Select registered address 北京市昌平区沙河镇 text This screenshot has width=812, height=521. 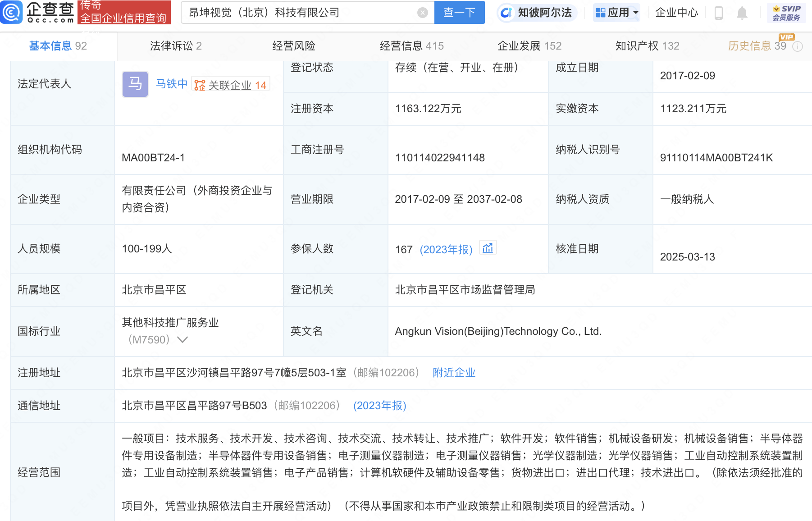click(234, 373)
